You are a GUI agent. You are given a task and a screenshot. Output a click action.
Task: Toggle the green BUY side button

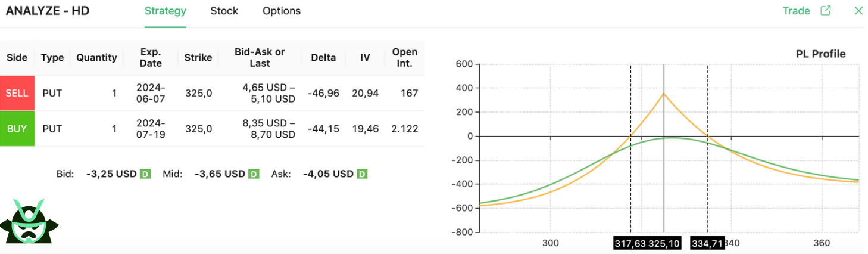click(17, 129)
